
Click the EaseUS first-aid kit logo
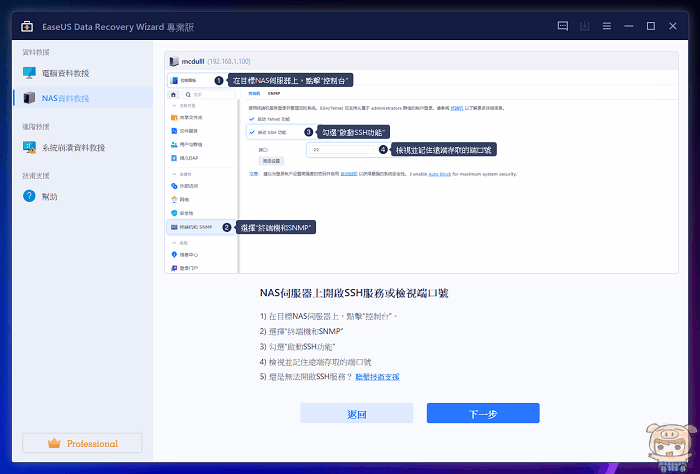[x=27, y=26]
